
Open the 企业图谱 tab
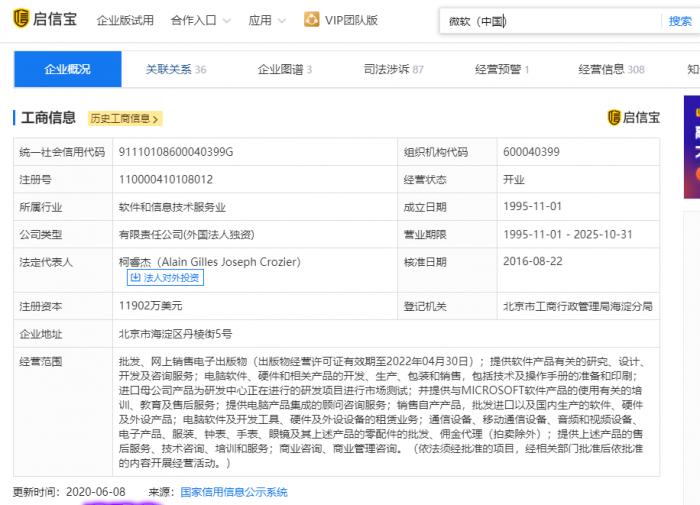[285, 69]
